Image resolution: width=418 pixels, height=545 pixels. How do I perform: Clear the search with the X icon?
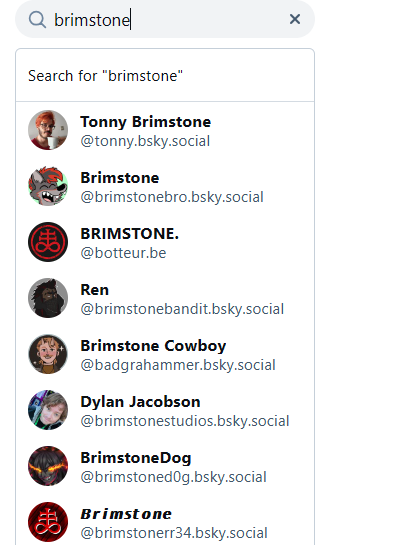(295, 19)
